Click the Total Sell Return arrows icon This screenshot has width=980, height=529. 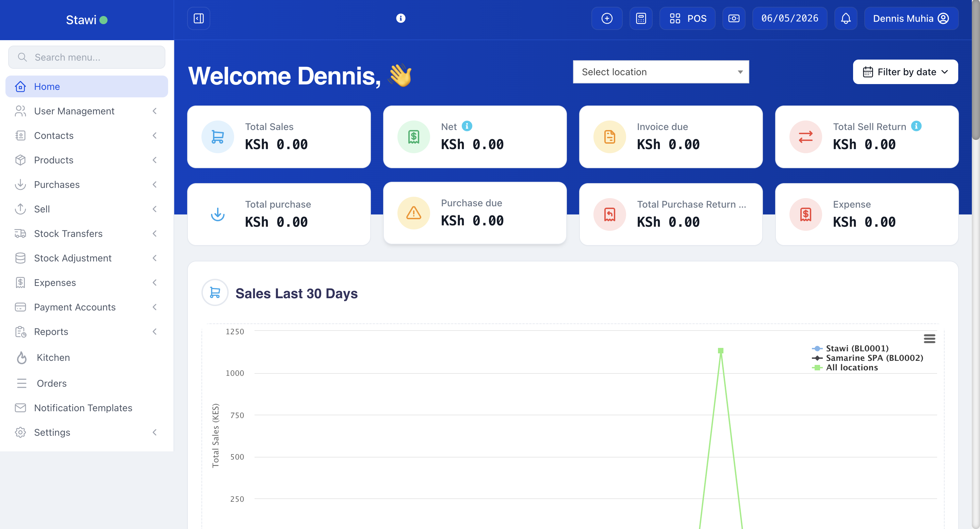[805, 137]
